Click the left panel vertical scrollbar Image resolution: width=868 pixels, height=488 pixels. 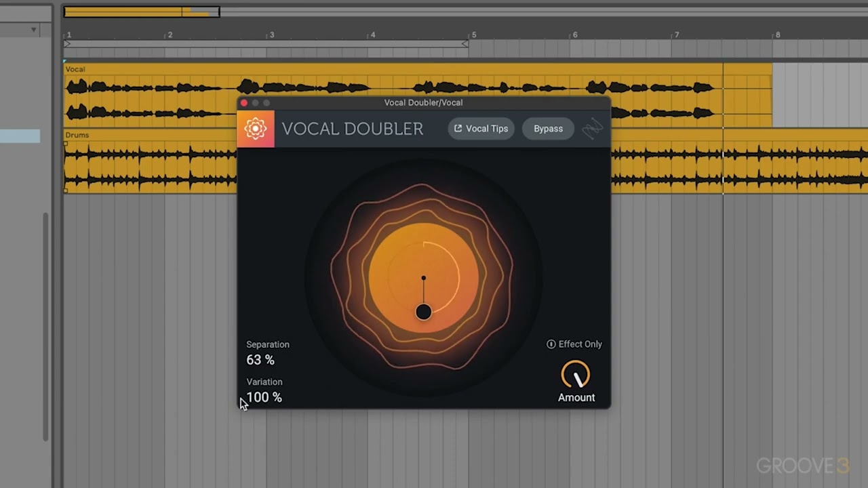click(46, 325)
